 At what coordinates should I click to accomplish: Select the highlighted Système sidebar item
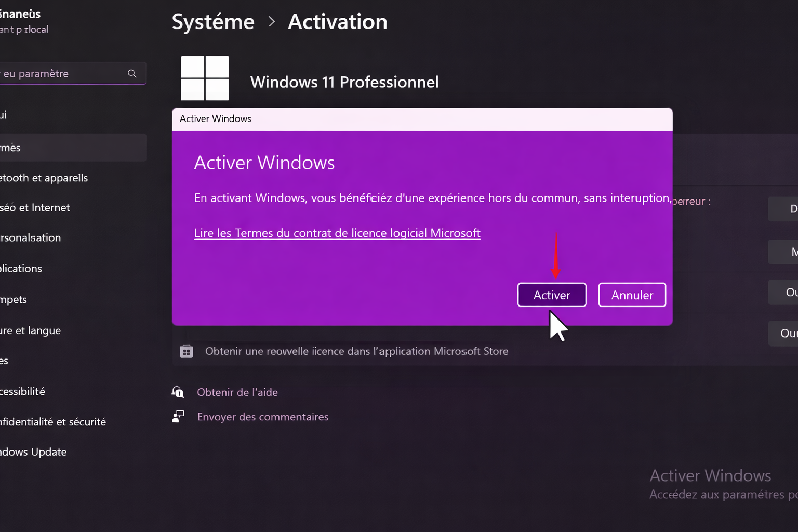(73, 148)
